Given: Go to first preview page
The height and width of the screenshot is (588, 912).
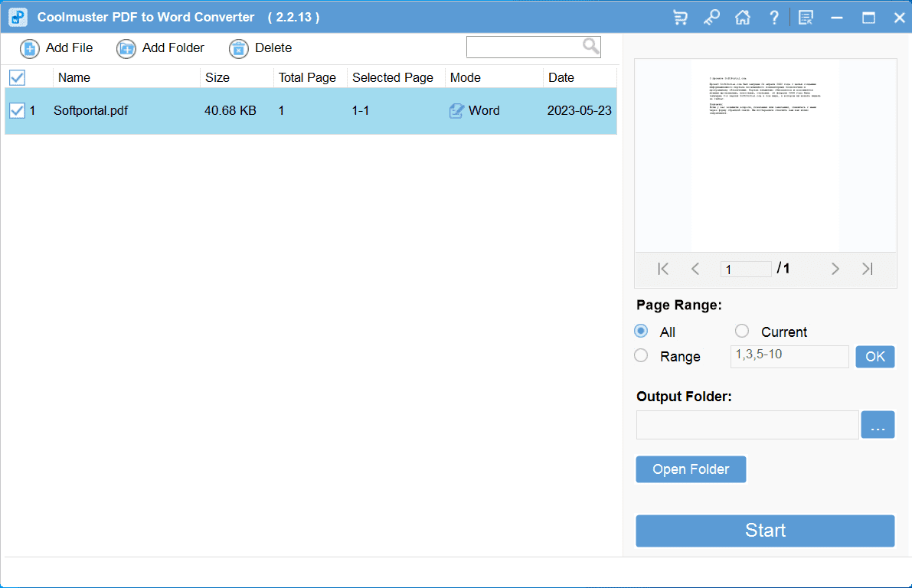Looking at the screenshot, I should (663, 269).
